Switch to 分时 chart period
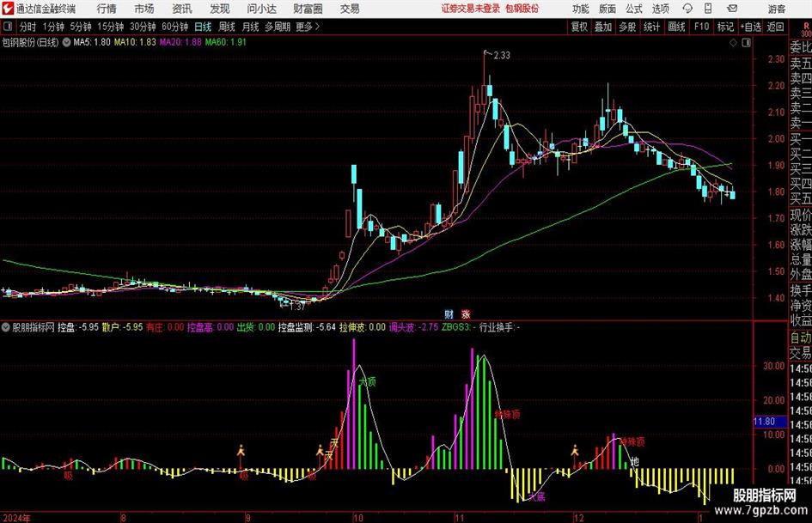The width and height of the screenshot is (812, 523). pyautogui.click(x=28, y=27)
